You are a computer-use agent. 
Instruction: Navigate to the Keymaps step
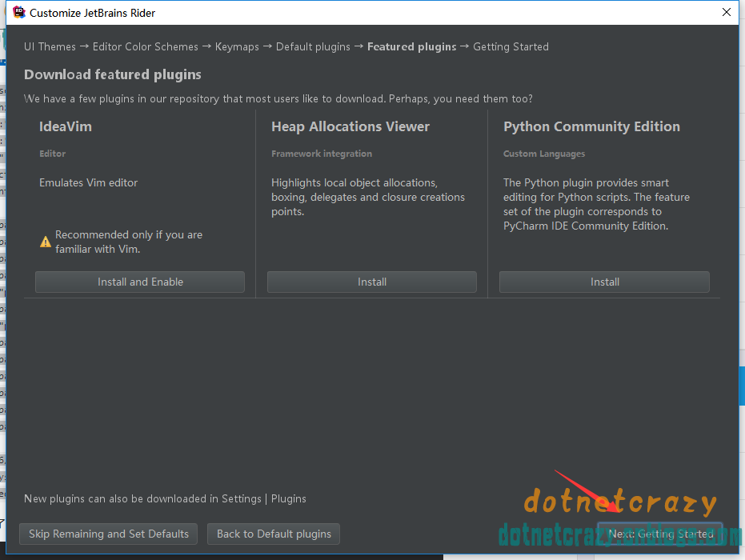(237, 46)
